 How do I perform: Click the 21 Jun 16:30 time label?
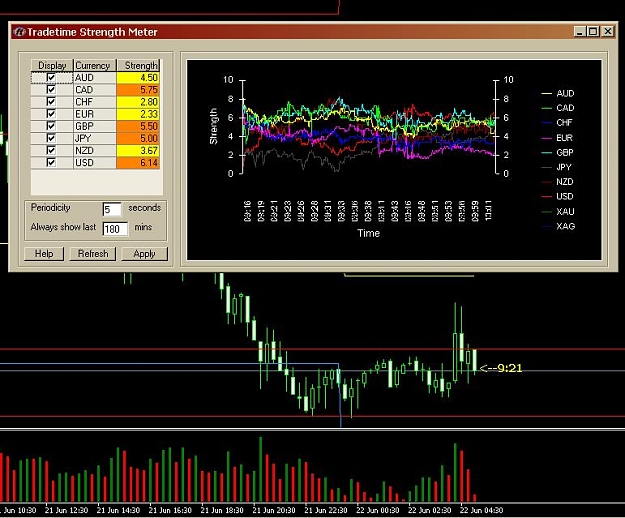(x=170, y=510)
